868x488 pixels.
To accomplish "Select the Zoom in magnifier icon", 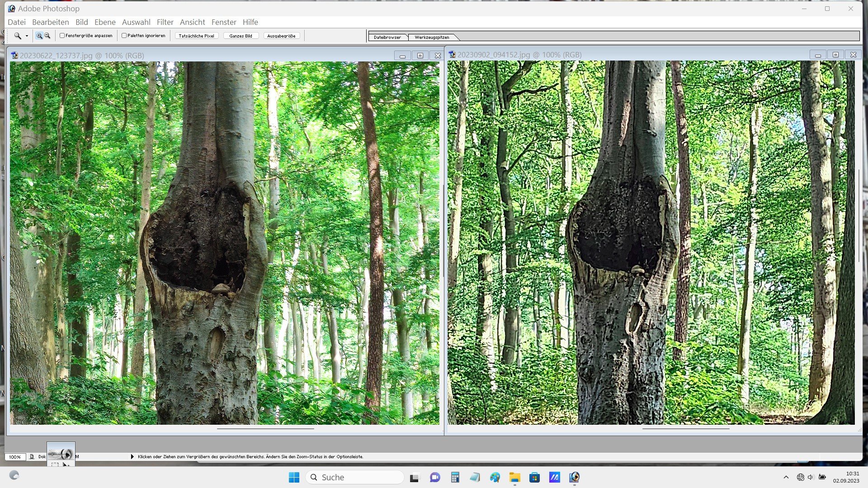I will (39, 36).
